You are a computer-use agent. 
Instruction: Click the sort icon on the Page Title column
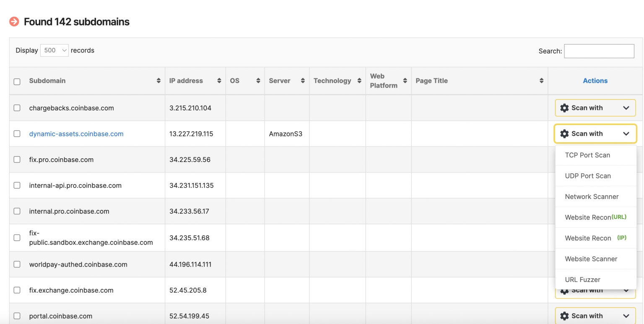point(541,81)
